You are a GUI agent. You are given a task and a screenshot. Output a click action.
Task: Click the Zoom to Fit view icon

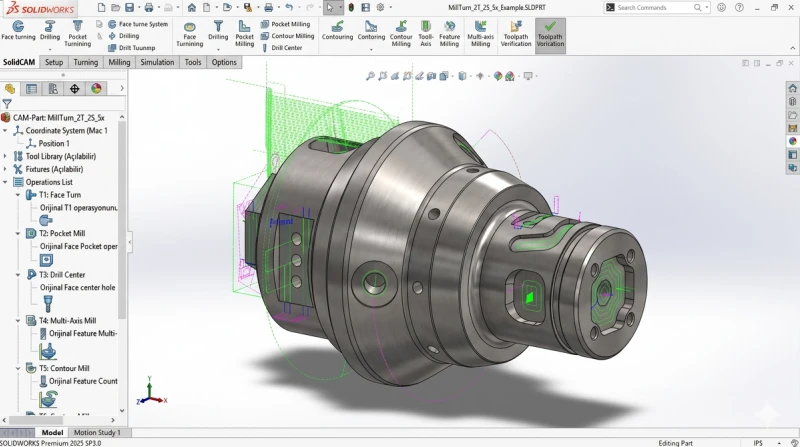(370, 76)
